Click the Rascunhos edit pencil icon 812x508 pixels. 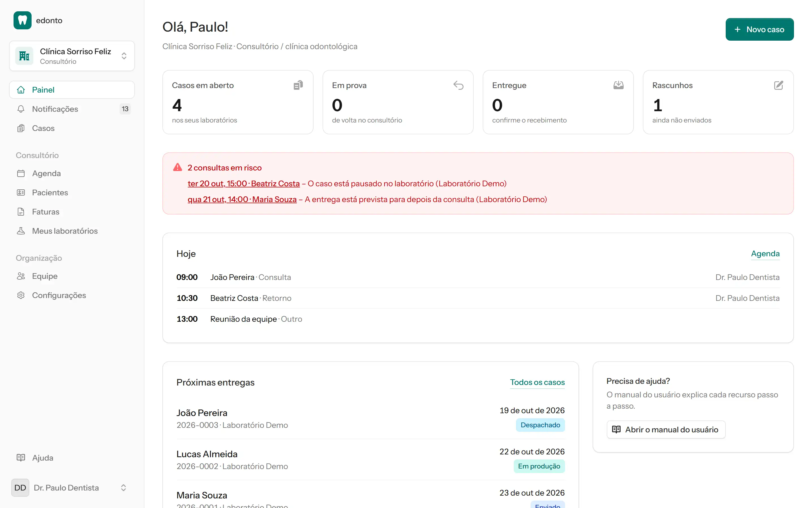[778, 85]
